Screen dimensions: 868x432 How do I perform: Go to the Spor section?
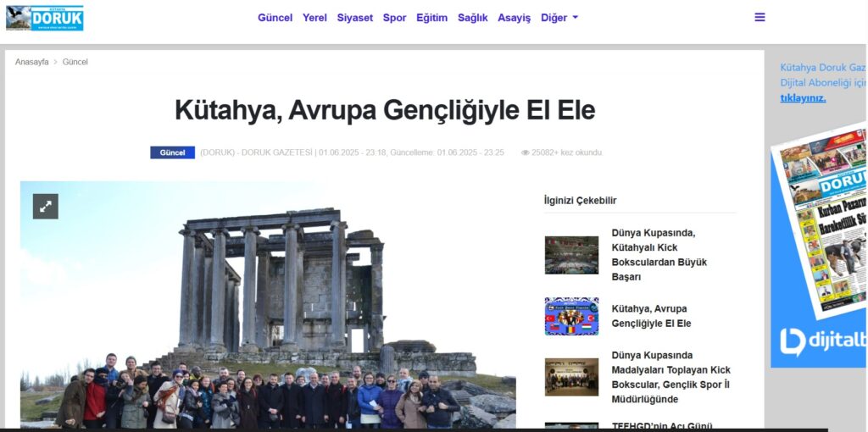coord(394,18)
